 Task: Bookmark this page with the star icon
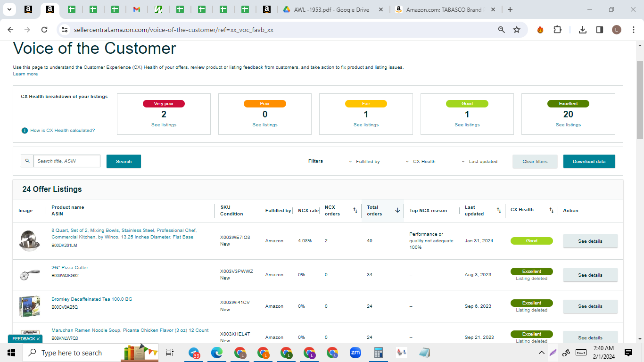(517, 30)
